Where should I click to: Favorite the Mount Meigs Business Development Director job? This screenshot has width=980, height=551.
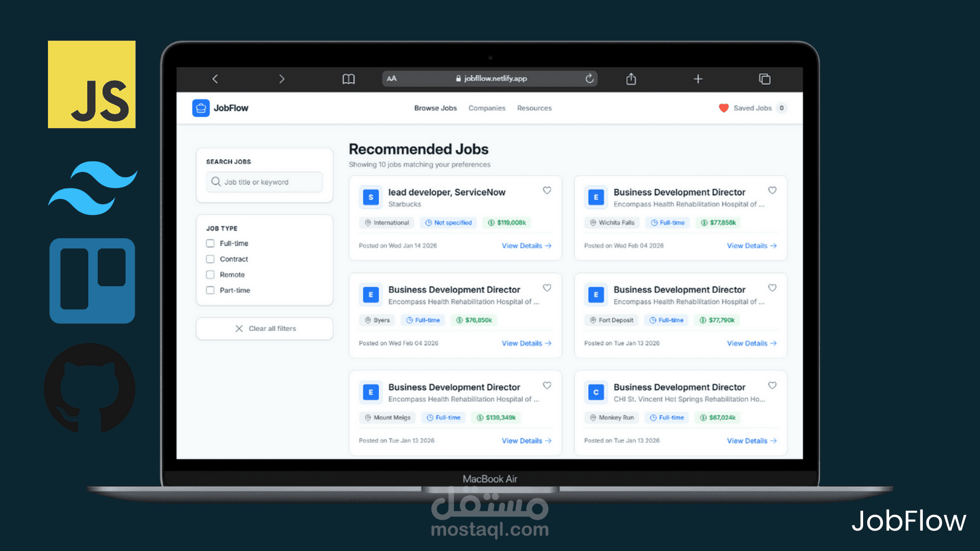pos(547,385)
